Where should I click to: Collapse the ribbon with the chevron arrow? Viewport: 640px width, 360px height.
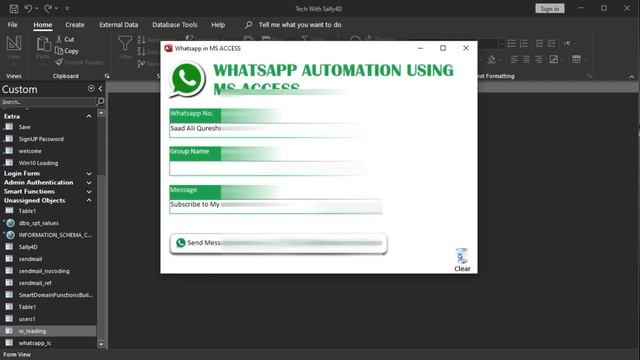pyautogui.click(x=631, y=77)
